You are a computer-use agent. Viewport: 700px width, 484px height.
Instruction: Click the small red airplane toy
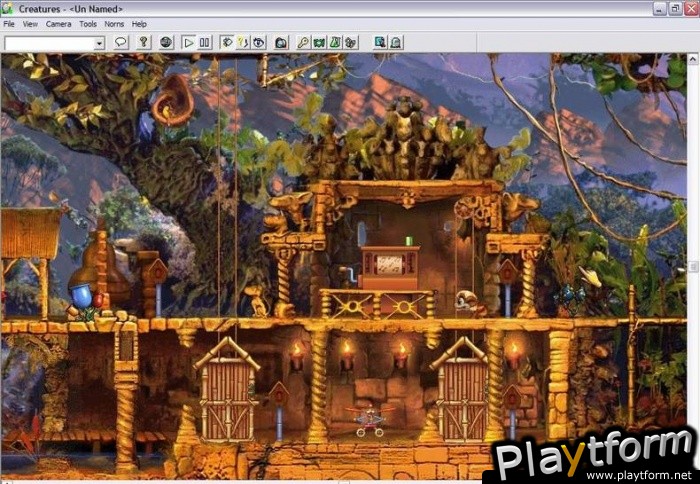click(370, 420)
